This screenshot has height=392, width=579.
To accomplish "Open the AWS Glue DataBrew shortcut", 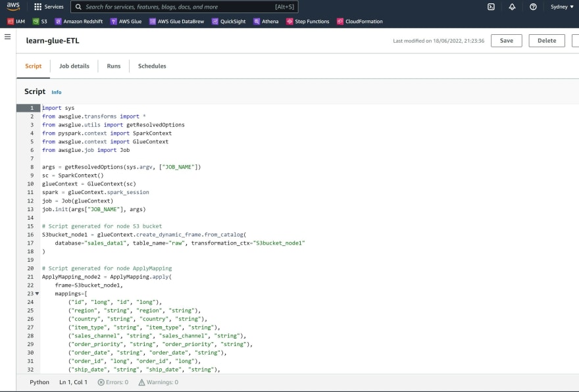I will click(x=176, y=22).
